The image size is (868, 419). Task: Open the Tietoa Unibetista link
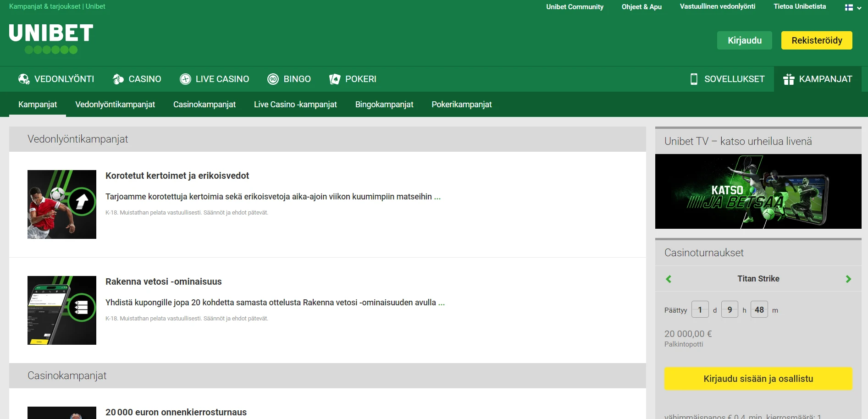(800, 6)
